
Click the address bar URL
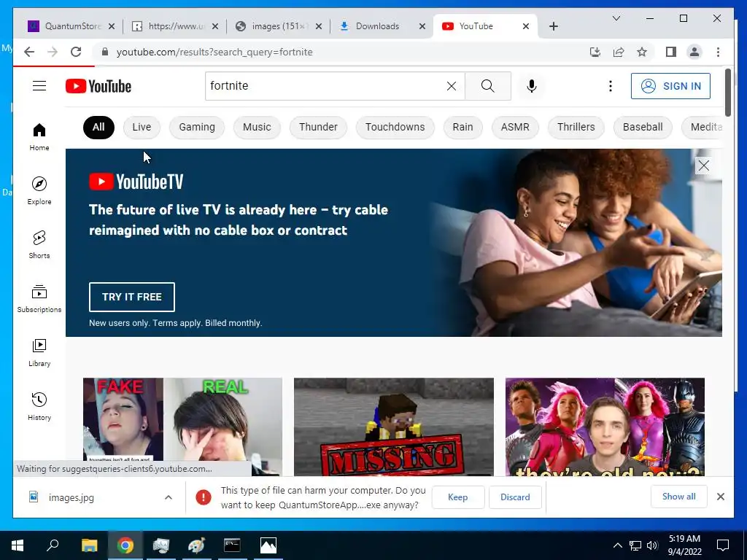[214, 52]
